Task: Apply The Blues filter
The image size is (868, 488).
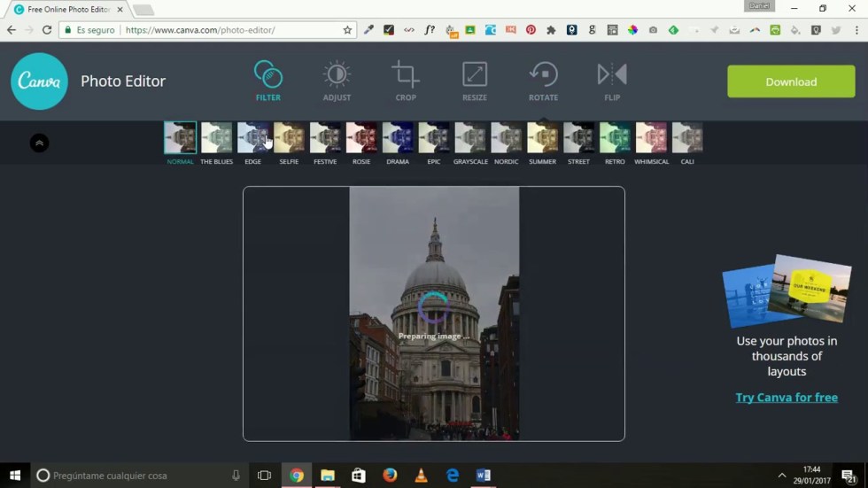Action: [216, 138]
